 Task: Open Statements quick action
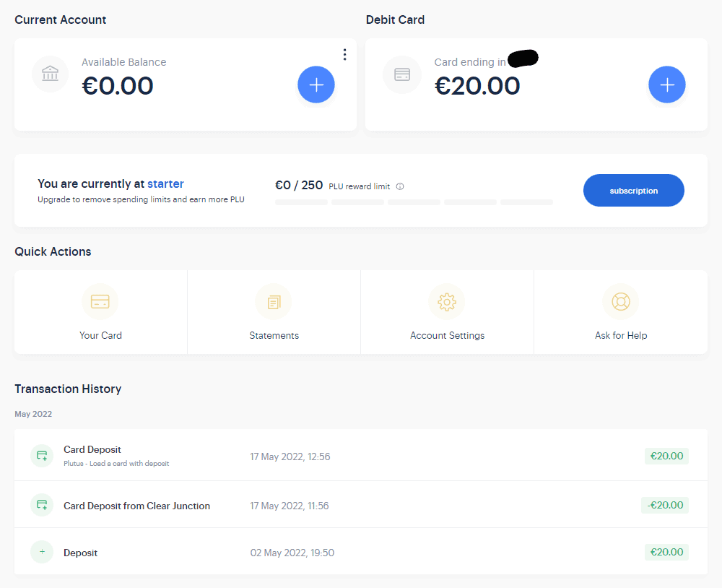pos(274,313)
